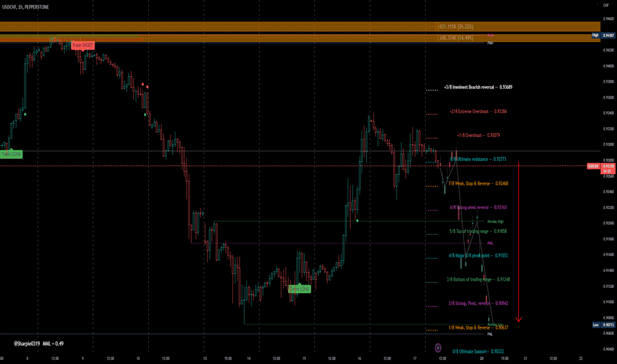Select the USDCHF, 1h, PEPPERSTONE chart title
This screenshot has height=364, width=617.
click(x=26, y=7)
